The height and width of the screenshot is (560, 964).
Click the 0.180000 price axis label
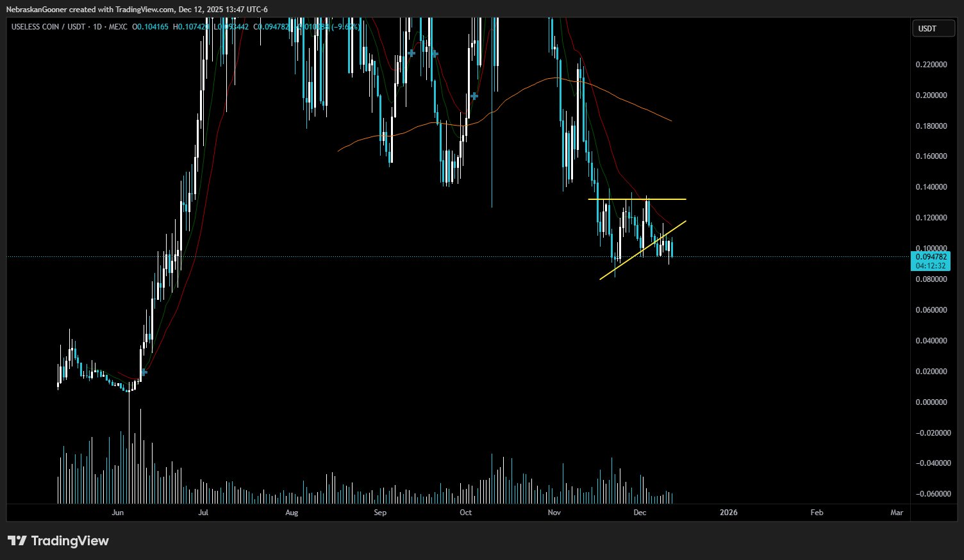(x=931, y=126)
